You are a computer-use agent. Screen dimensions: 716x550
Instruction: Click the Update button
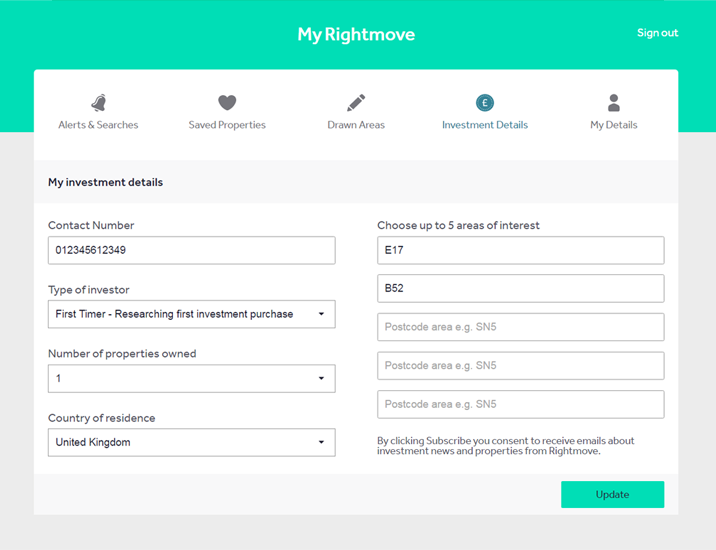[612, 494]
